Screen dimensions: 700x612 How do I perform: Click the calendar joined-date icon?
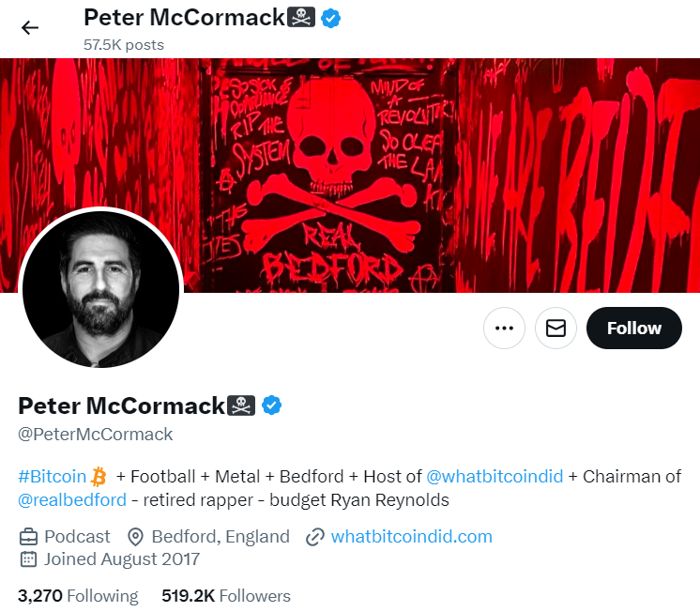tap(28, 559)
